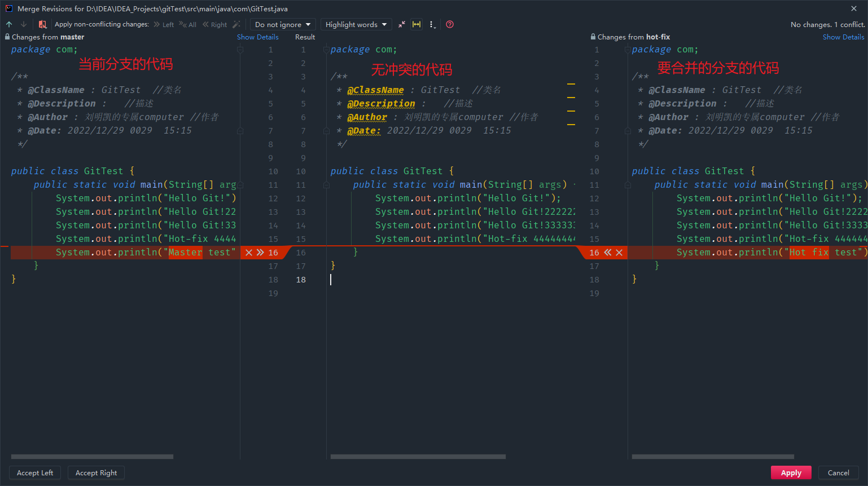Click 'Hot-fix 4444' println in left pane

click(146, 239)
